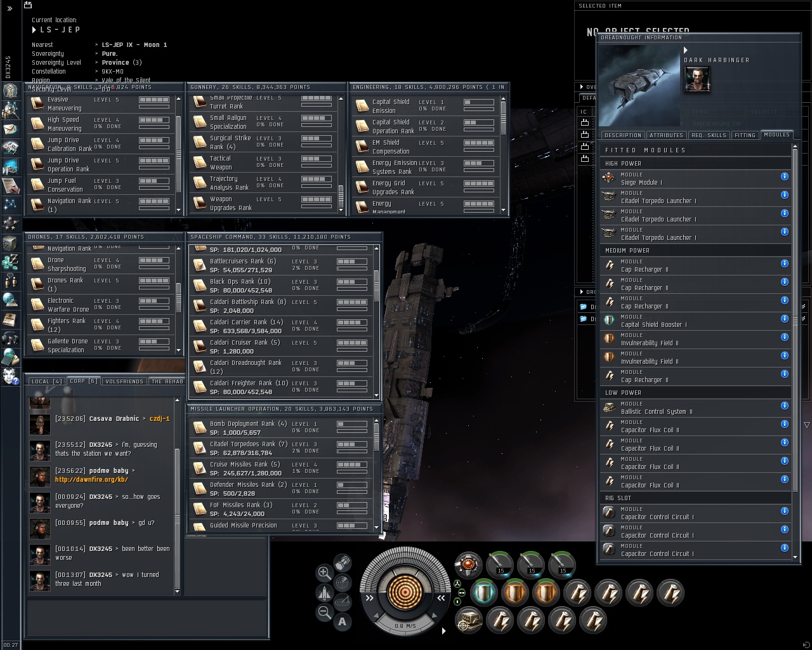The width and height of the screenshot is (812, 650).
Task: Click the film clapper icon at top left
Action: pyautogui.click(x=27, y=5)
